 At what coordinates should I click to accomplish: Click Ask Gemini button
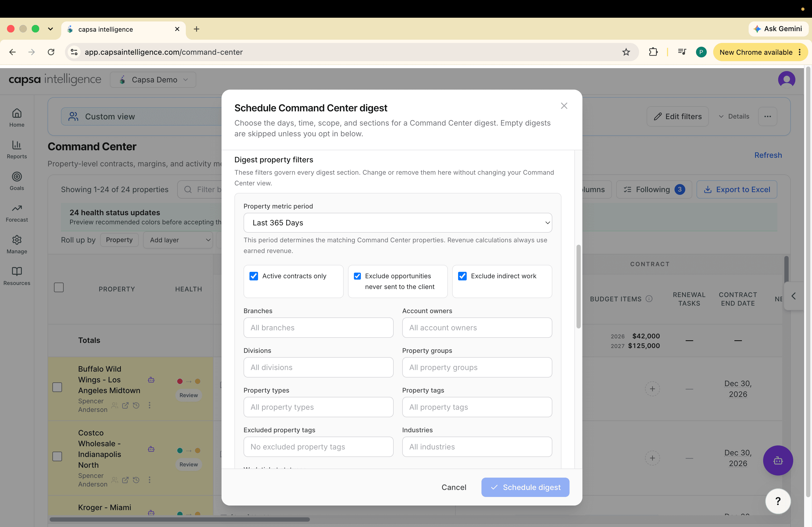(778, 29)
